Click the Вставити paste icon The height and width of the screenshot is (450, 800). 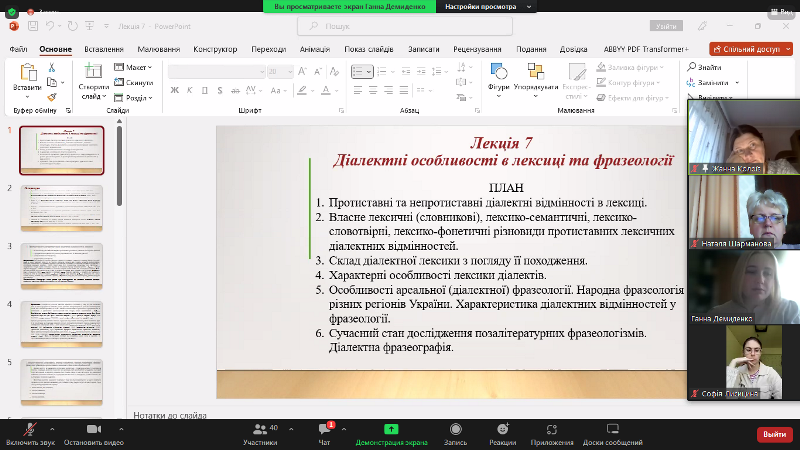click(27, 72)
